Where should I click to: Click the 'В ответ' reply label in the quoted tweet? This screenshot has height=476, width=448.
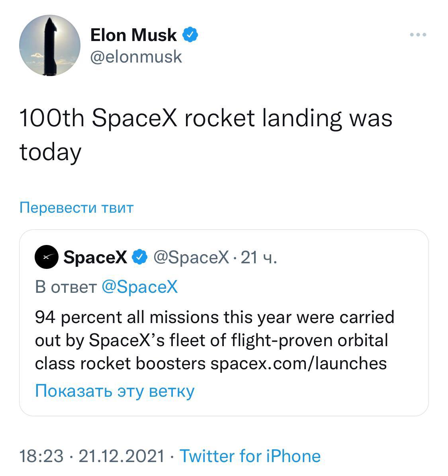(x=66, y=287)
